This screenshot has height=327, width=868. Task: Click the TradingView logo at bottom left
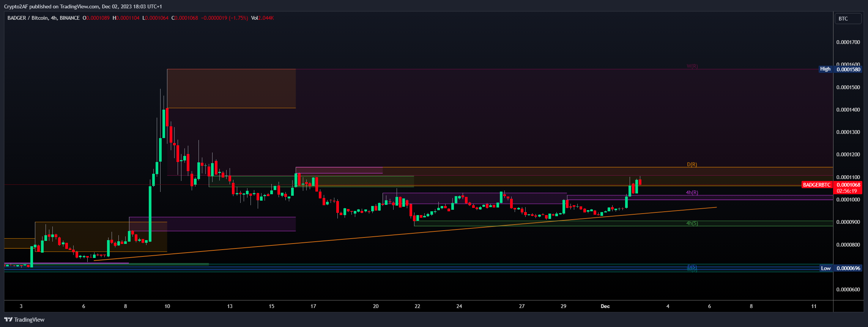tap(24, 320)
